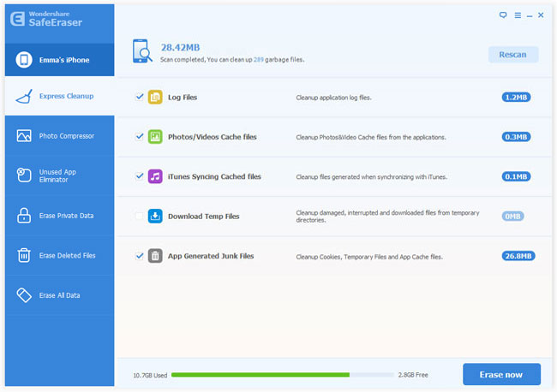Click the Log Files label
This screenshot has width=557, height=392.
coord(183,98)
